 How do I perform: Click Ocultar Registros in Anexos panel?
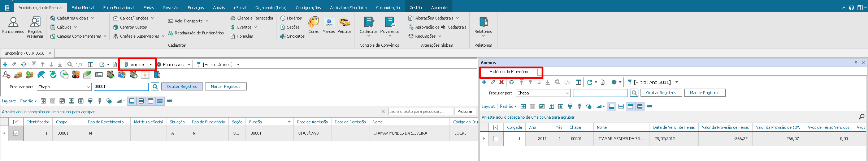661,93
